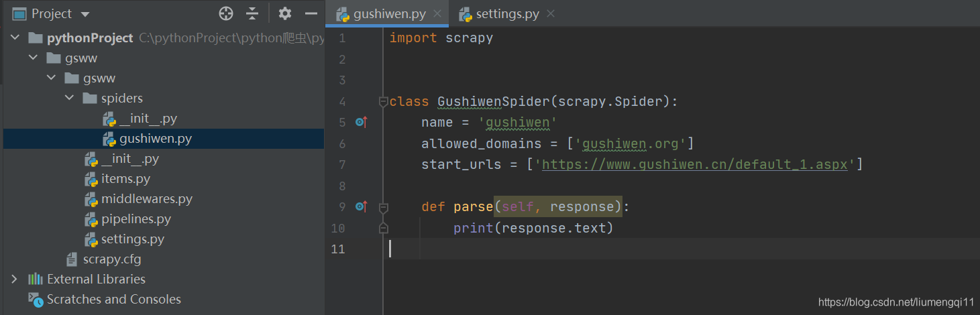Click the fold end marker on line 10

click(383, 228)
